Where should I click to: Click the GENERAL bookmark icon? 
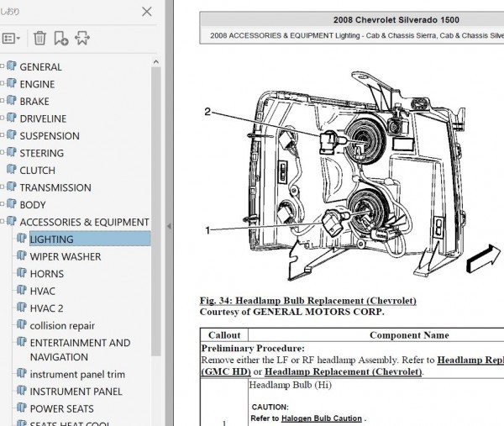tap(11, 66)
